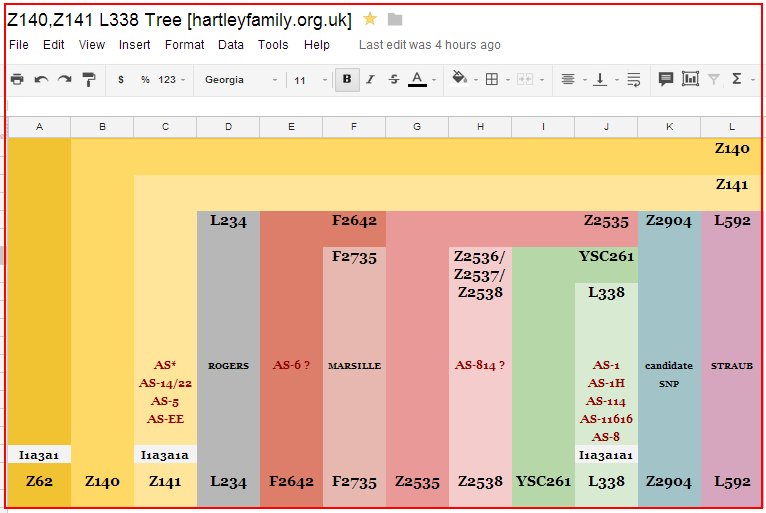The image size is (766, 513).
Task: Click the Functions sigma icon
Action: pos(737,79)
